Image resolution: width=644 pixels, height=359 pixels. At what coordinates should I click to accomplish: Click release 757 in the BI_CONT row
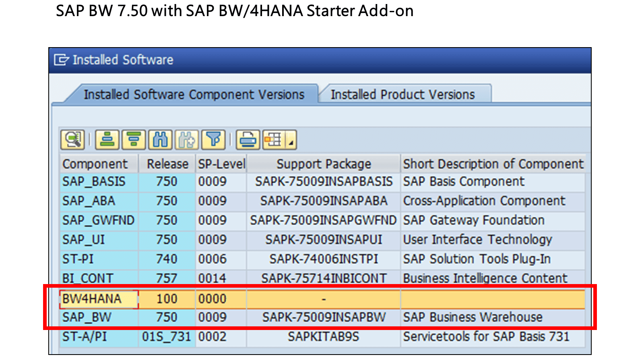pyautogui.click(x=167, y=278)
